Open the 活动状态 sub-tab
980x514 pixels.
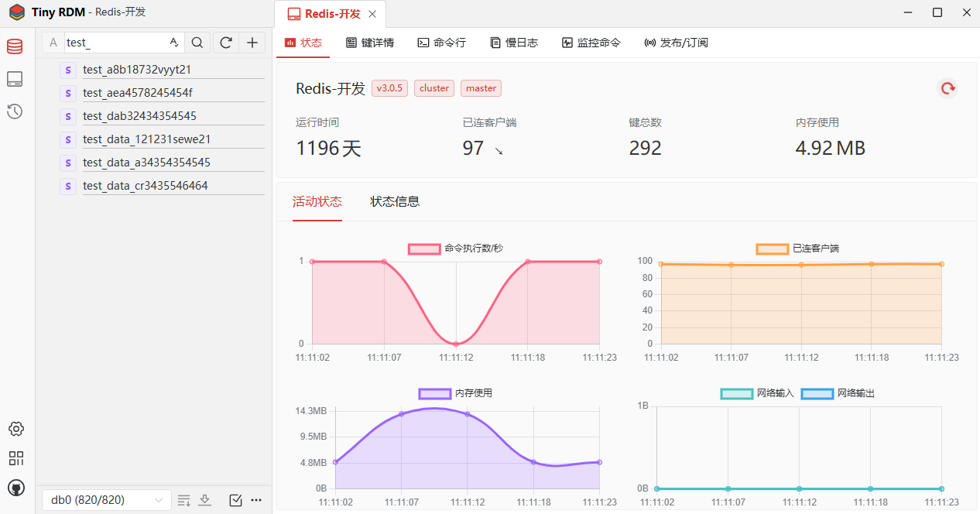tap(317, 201)
